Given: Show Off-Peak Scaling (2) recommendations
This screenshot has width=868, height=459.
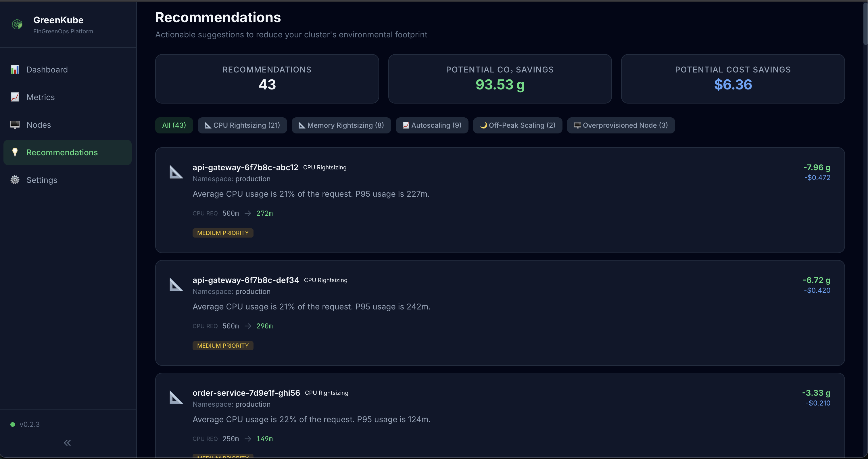Looking at the screenshot, I should [518, 125].
